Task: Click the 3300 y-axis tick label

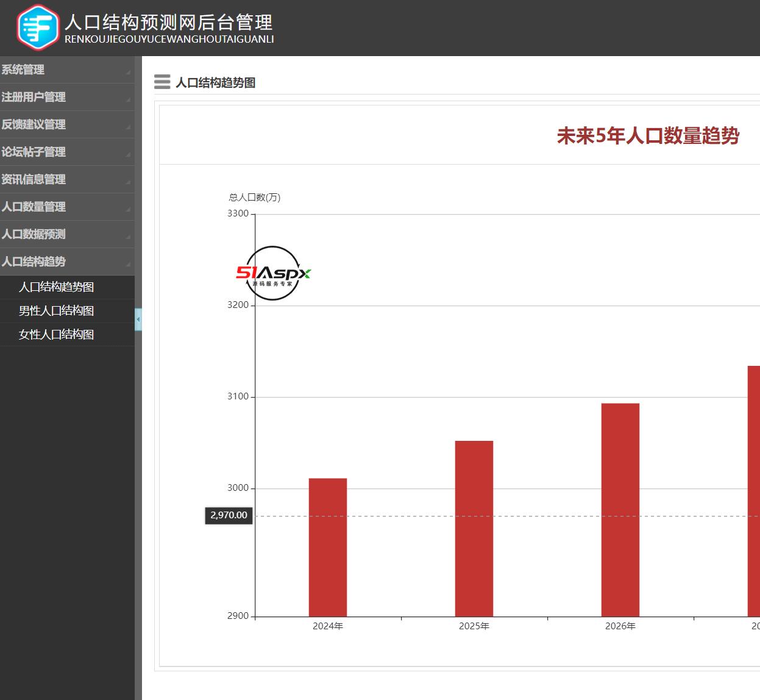Action: 238,213
